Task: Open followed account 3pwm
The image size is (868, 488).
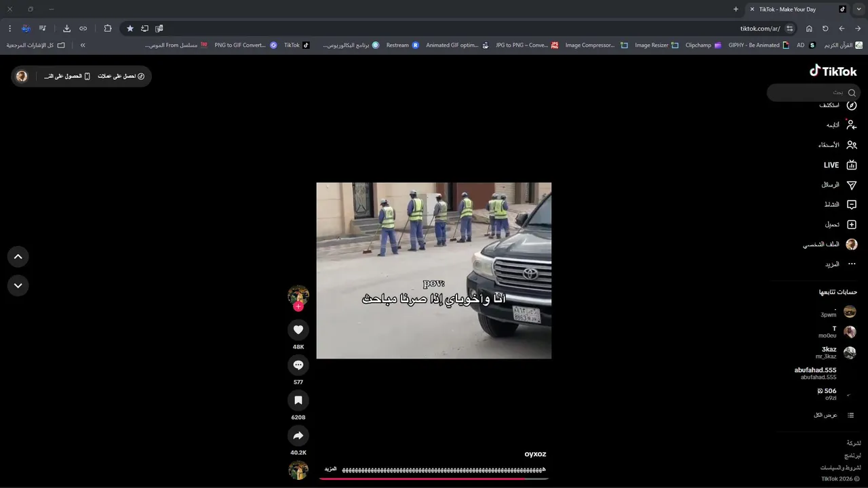Action: (x=839, y=312)
